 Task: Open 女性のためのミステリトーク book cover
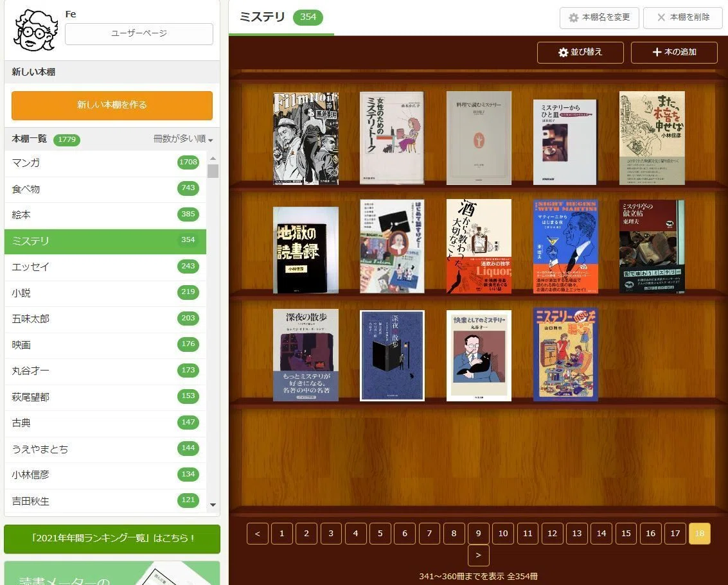click(x=392, y=138)
